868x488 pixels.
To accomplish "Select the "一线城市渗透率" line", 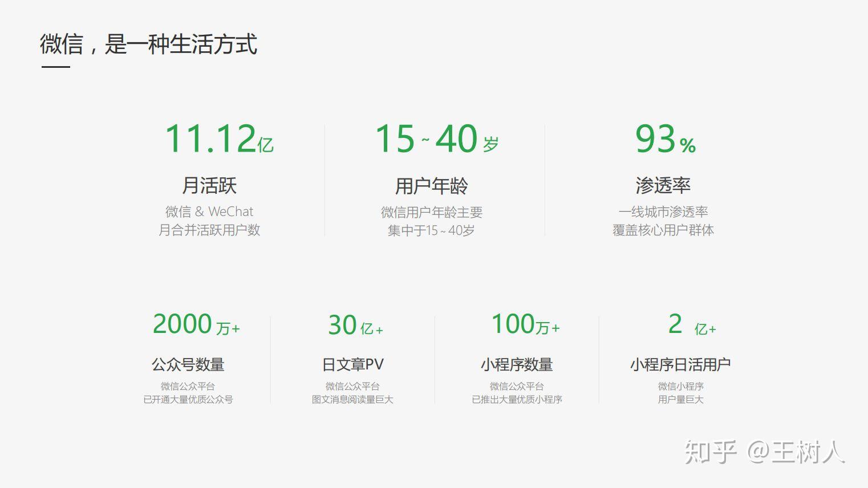I will point(663,212).
